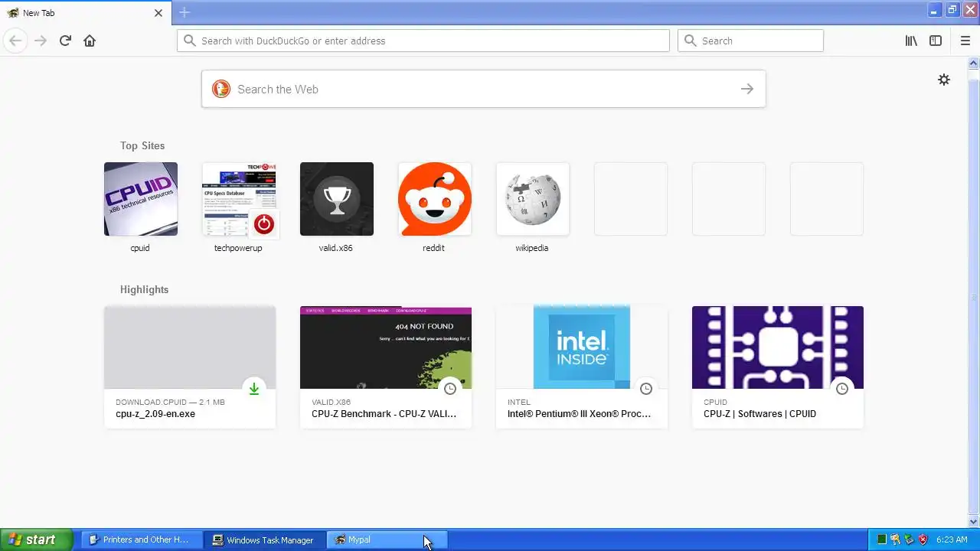
Task: Click magnifier icon in address bar
Action: pos(189,41)
